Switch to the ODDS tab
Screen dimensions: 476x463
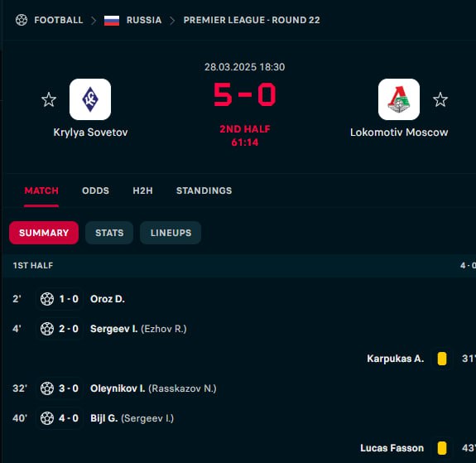(x=95, y=191)
